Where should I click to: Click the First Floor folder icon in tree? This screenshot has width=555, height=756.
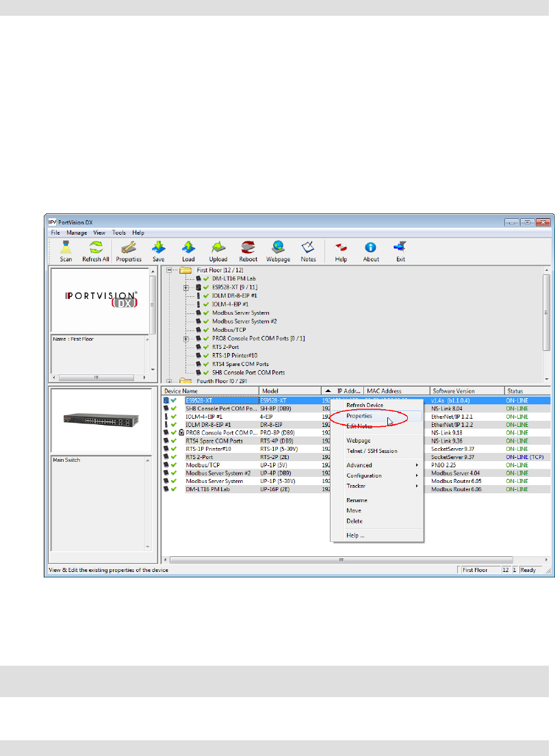tap(185, 270)
